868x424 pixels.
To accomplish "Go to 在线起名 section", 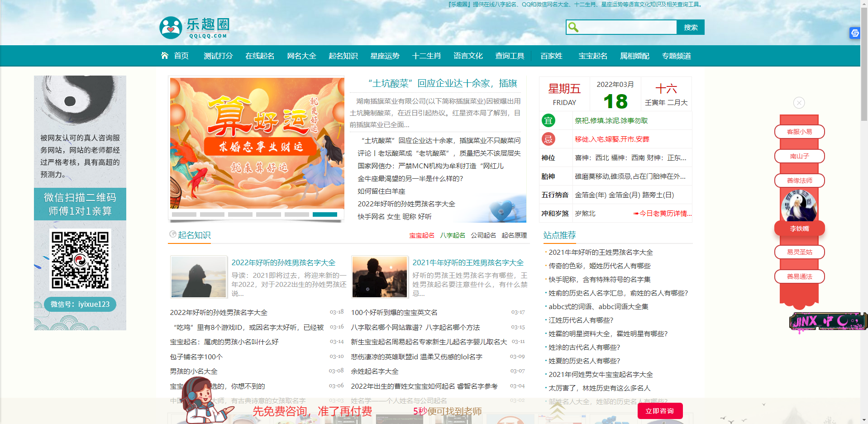I will point(260,56).
